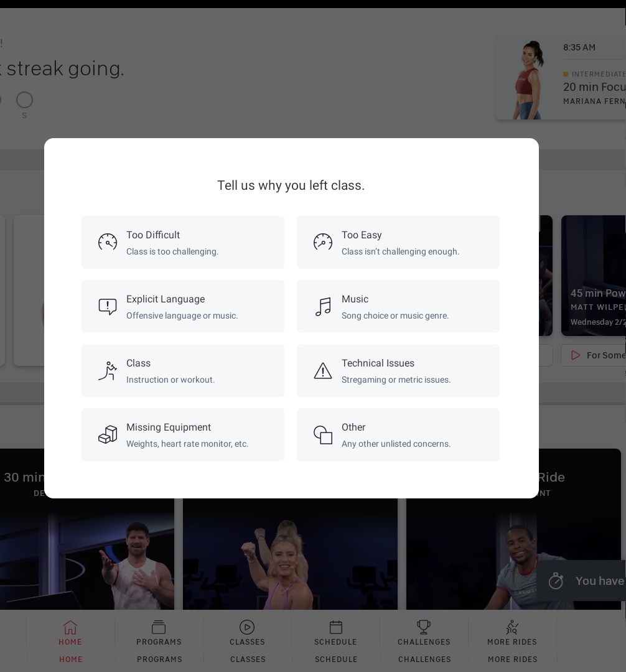This screenshot has height=672, width=626.
Task: Open the 20 min Focus class card
Action: 560,79
